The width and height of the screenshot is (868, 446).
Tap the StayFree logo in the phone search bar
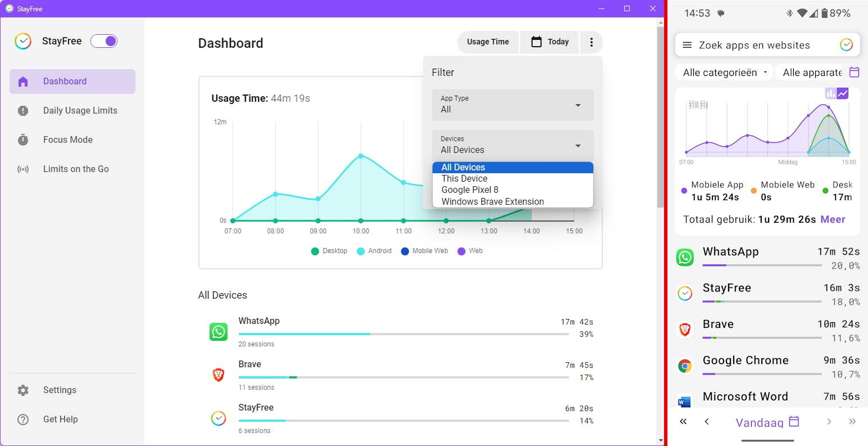point(846,45)
